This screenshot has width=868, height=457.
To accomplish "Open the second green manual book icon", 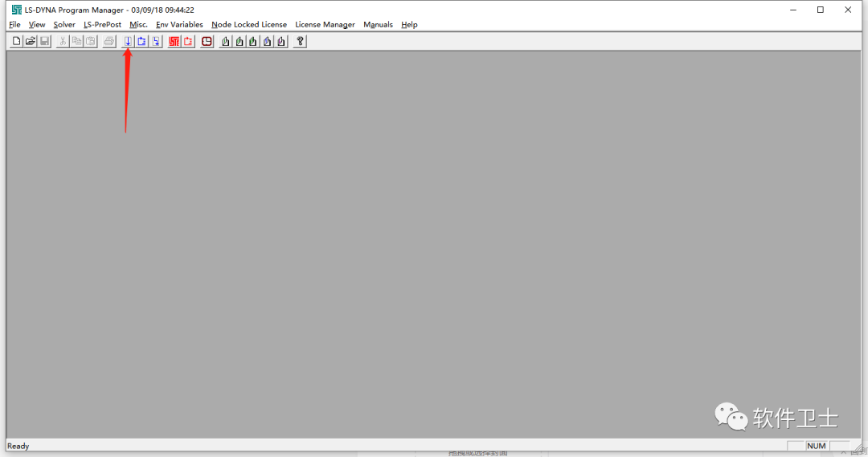I will pyautogui.click(x=240, y=41).
